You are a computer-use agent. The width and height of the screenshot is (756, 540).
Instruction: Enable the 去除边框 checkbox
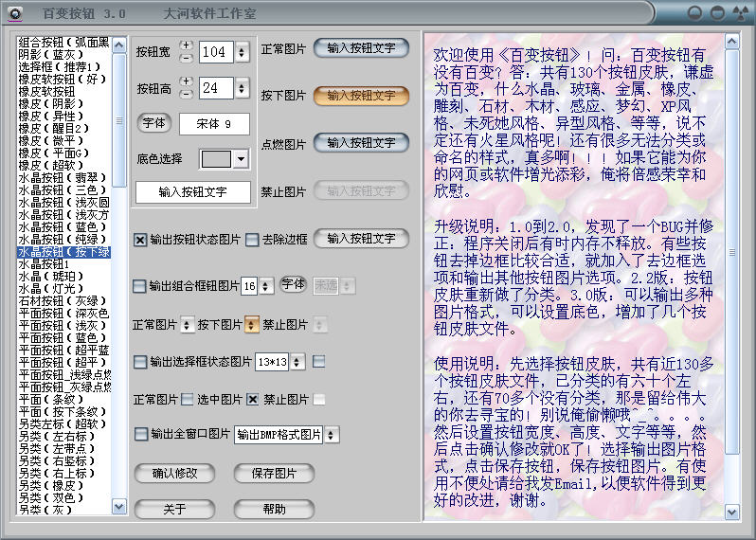252,240
